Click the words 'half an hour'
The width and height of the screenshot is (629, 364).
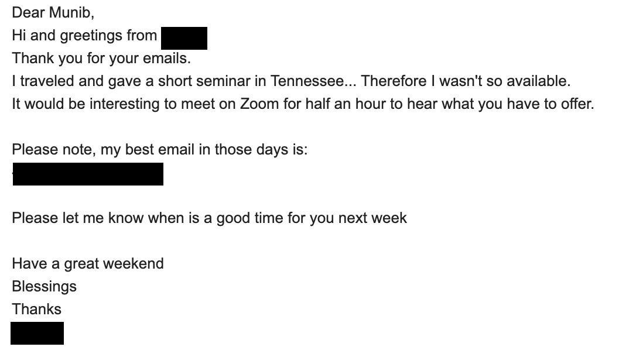(x=346, y=104)
